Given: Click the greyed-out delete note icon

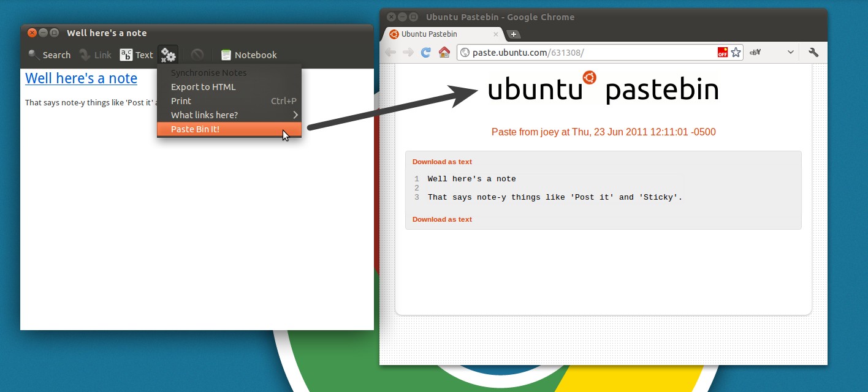Looking at the screenshot, I should click(x=197, y=55).
